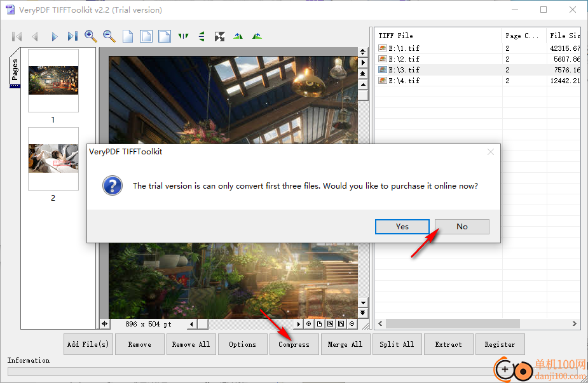Click the Split All button
Image resolution: width=588 pixels, height=383 pixels.
click(x=397, y=344)
